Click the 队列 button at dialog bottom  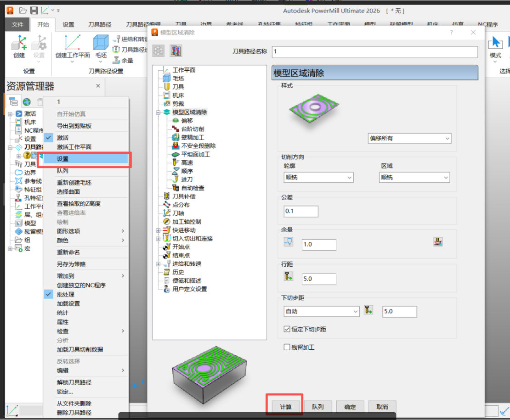(318, 407)
